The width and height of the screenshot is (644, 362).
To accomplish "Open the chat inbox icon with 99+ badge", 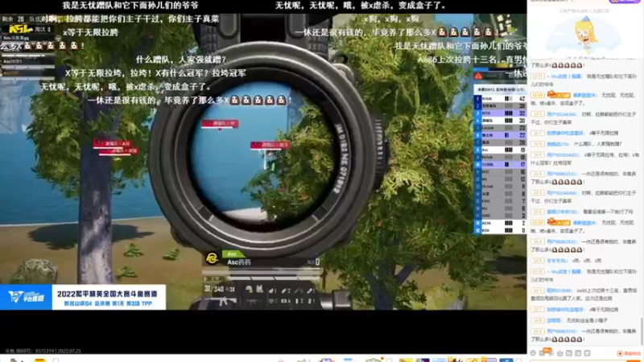I will (x=542, y=352).
